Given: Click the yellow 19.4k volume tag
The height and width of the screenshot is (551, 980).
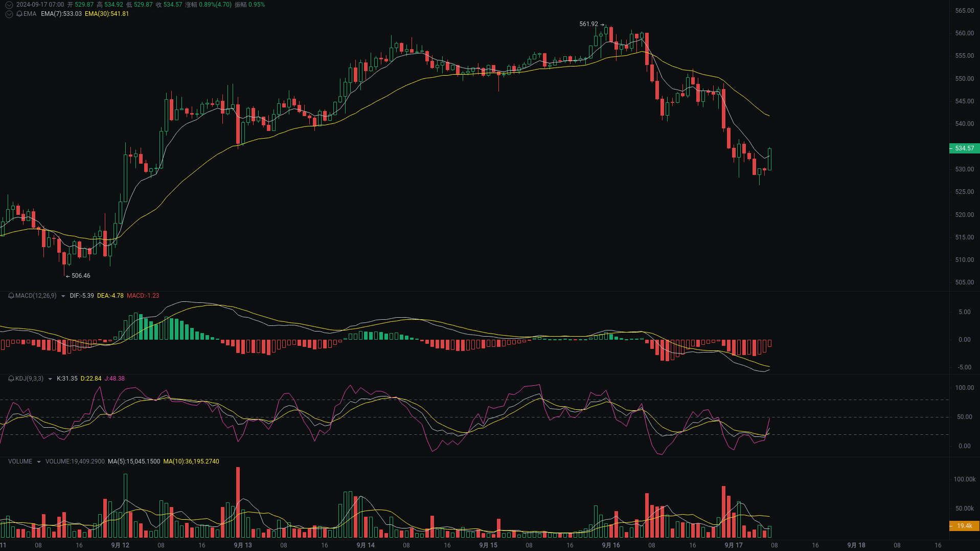Looking at the screenshot, I should [x=963, y=525].
